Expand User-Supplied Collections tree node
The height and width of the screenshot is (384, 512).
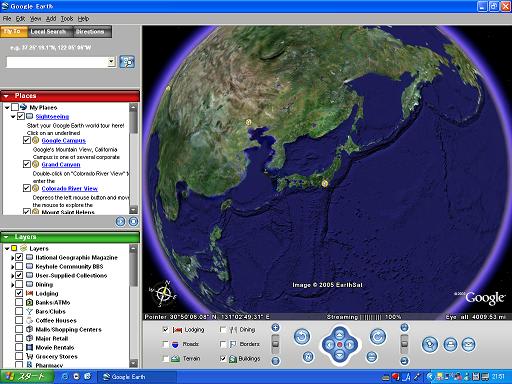(x=12, y=276)
